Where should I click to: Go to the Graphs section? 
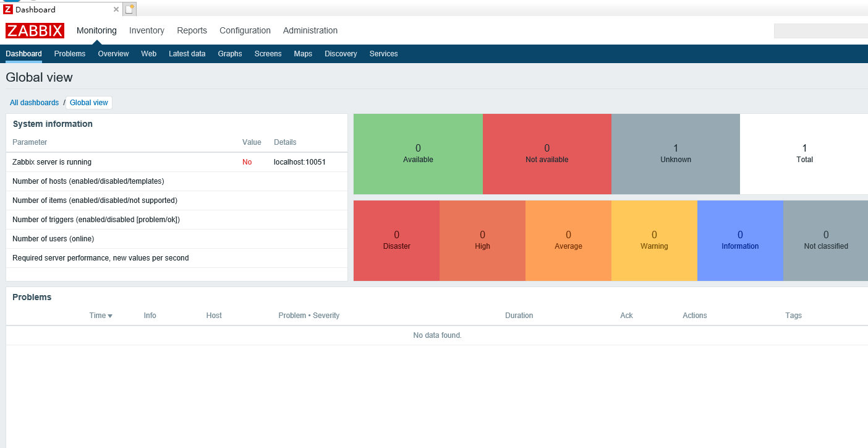tap(230, 54)
